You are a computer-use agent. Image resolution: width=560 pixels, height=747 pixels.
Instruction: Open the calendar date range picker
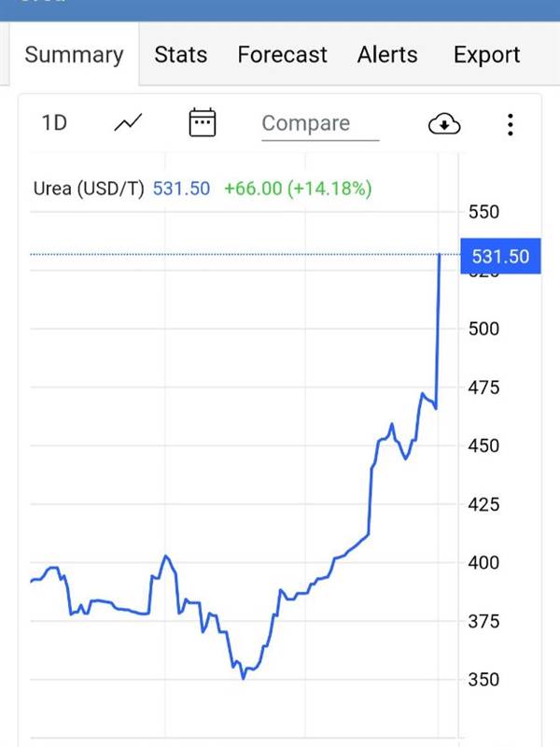203,122
